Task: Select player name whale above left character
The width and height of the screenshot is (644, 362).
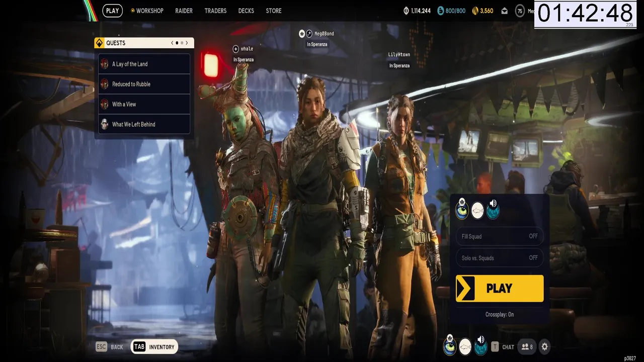Action: 247,49
